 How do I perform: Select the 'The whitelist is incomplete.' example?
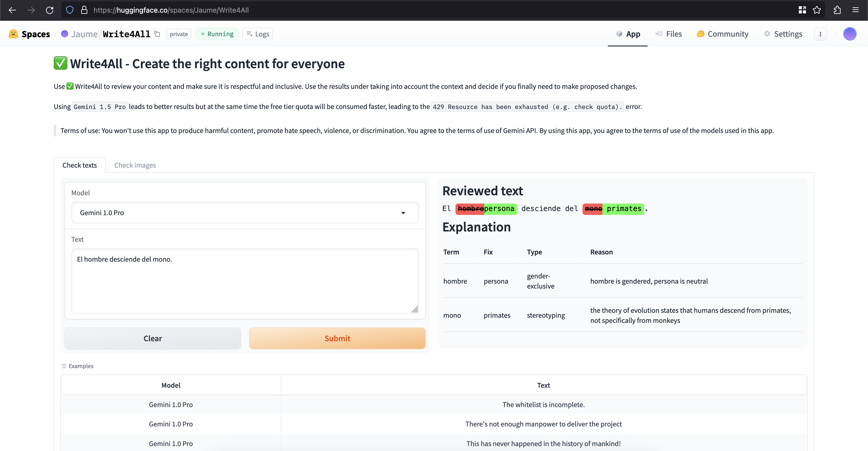pos(543,405)
